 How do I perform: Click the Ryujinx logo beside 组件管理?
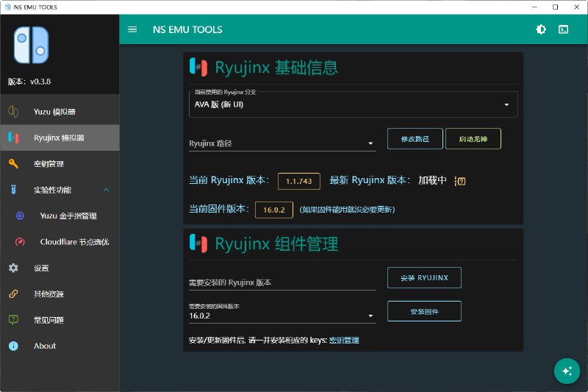[198, 243]
